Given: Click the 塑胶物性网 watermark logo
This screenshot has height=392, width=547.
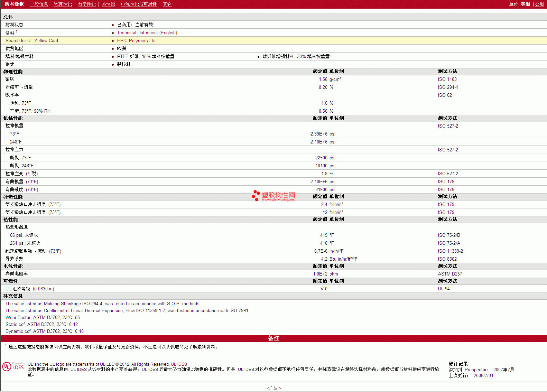Looking at the screenshot, I should (274, 196).
